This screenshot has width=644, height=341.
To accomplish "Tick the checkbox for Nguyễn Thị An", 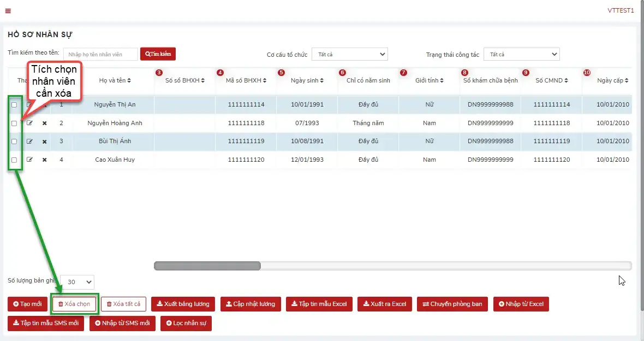I will pos(14,105).
